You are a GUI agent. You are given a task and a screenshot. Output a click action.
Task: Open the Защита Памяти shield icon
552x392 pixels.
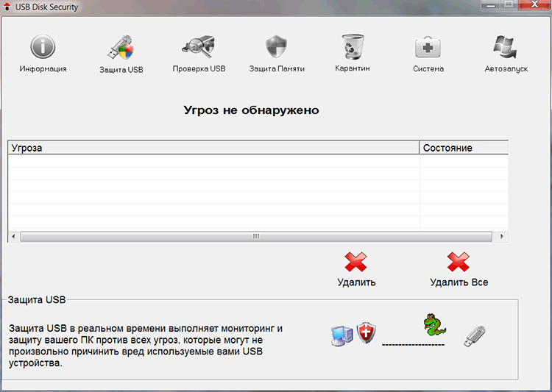tap(276, 46)
